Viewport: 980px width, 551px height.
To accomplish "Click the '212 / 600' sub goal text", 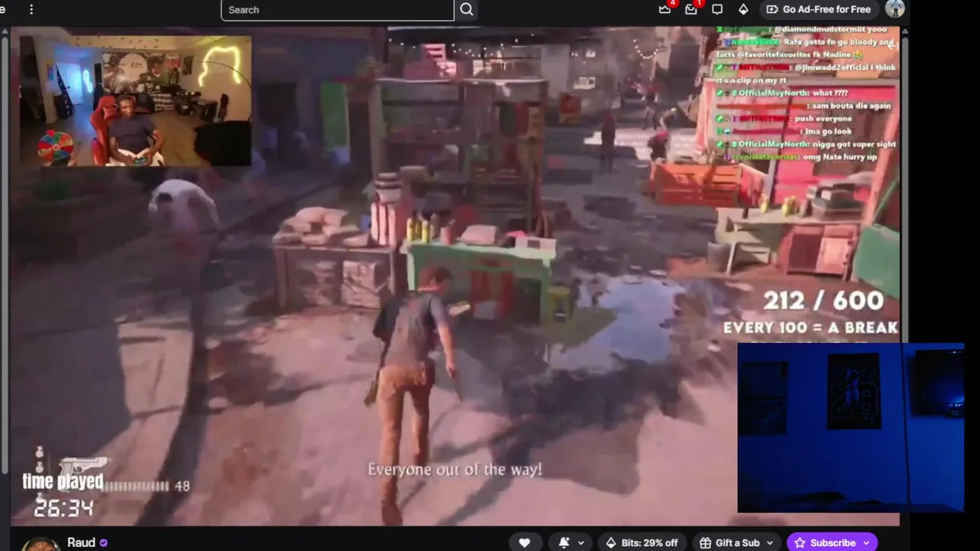I will pyautogui.click(x=823, y=300).
